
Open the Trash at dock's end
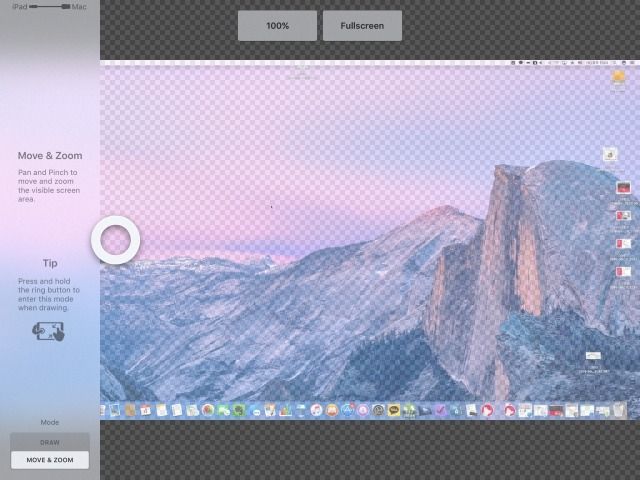coord(619,409)
